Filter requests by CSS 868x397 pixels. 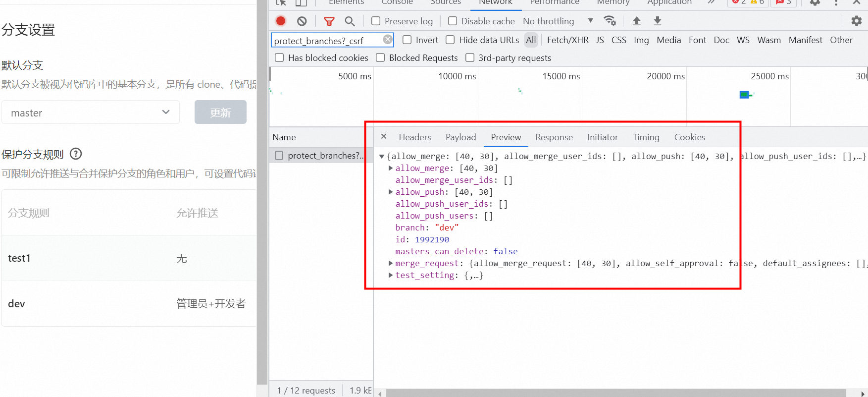point(619,40)
